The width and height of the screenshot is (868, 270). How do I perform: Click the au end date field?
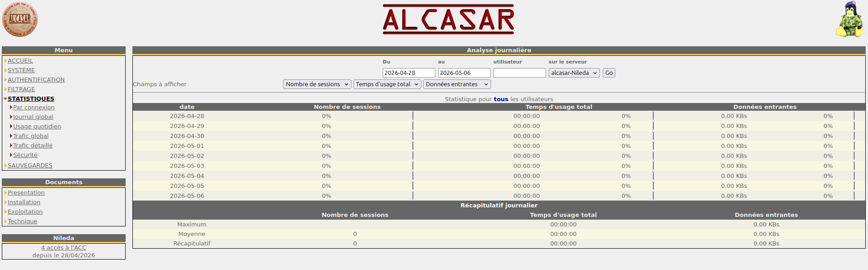coord(464,73)
